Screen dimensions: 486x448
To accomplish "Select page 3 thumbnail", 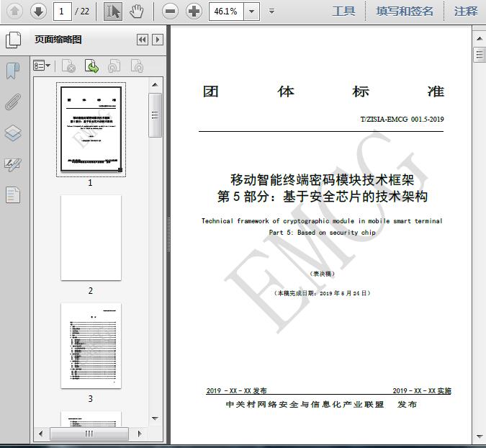I will (x=91, y=346).
